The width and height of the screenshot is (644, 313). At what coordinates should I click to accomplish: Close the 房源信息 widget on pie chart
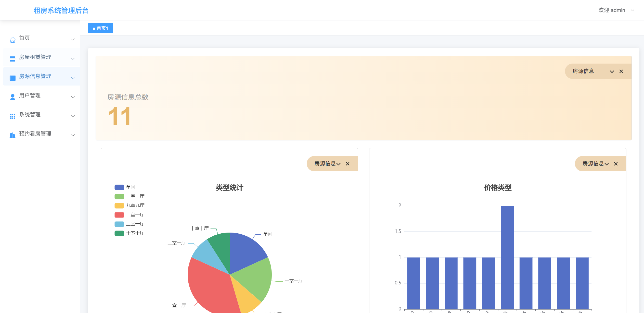[347, 164]
